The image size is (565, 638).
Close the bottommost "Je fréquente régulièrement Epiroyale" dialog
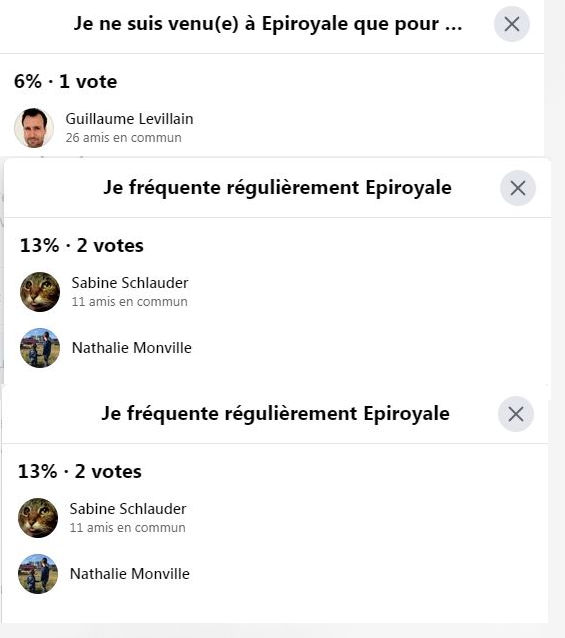click(x=516, y=414)
